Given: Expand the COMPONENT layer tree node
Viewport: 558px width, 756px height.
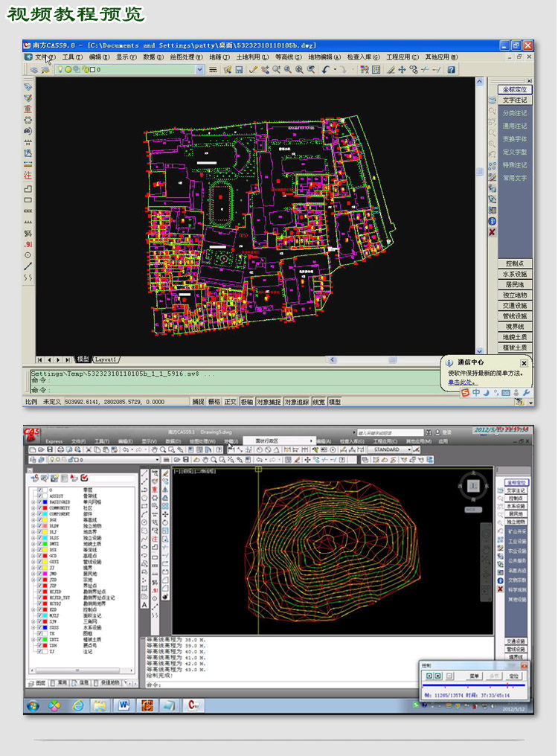Looking at the screenshot, I should click(x=33, y=514).
